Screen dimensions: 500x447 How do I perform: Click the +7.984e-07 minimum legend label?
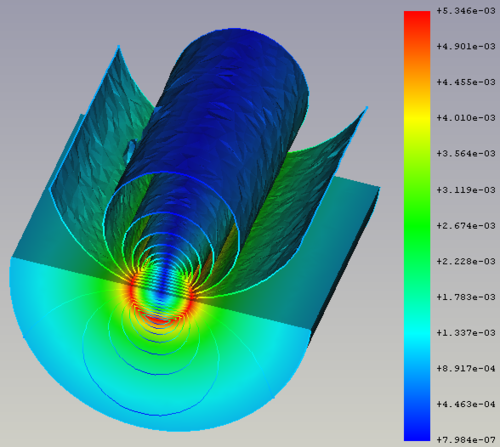[466, 440]
